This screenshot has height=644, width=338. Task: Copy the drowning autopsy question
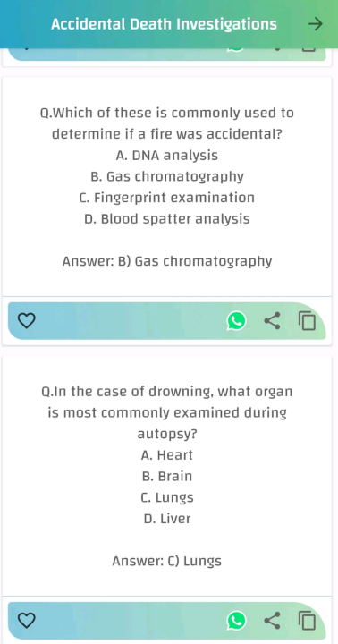308,620
